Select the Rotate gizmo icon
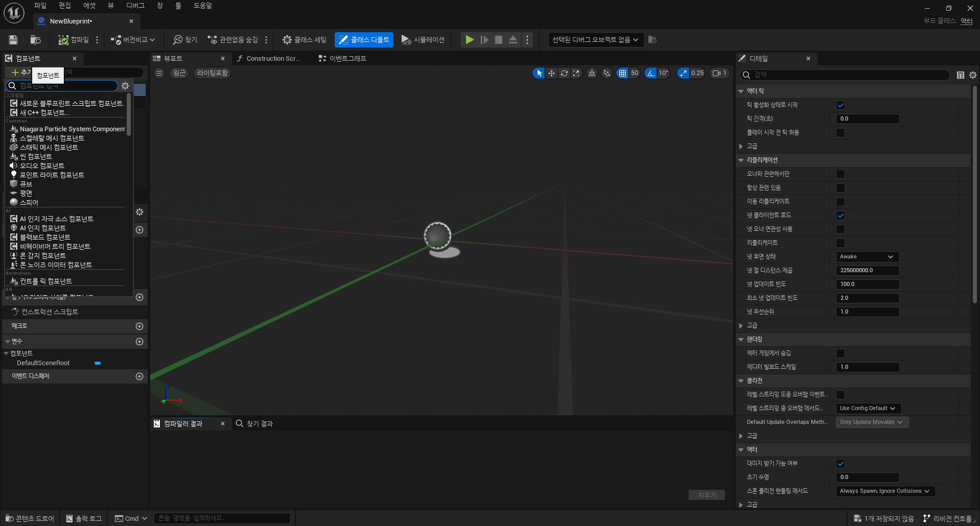Screen dimensions: 980x526 pyautogui.click(x=564, y=73)
